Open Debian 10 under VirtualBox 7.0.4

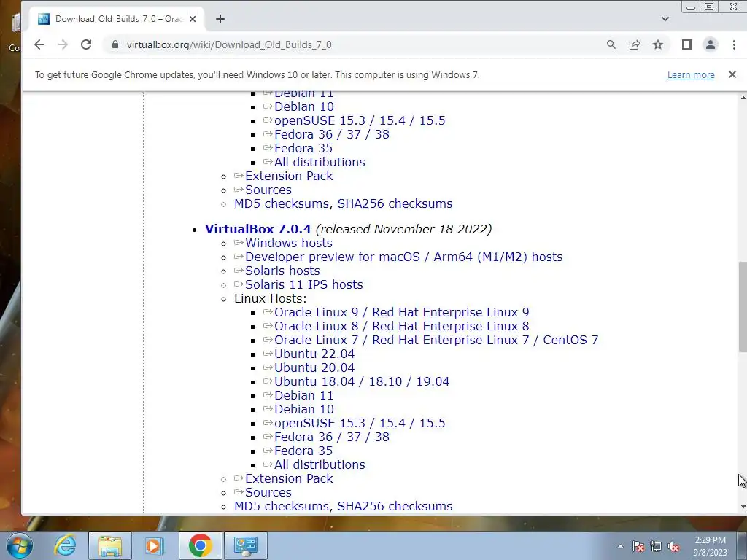pos(304,409)
